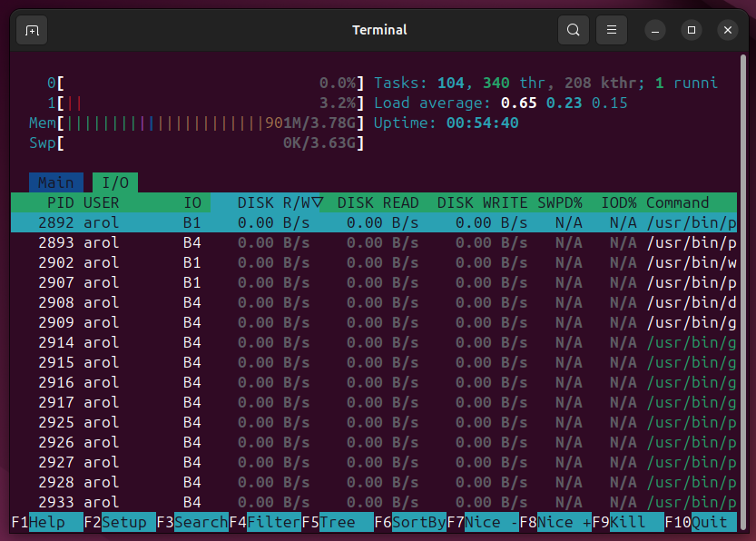This screenshot has width=756, height=541.
Task: Sort by the DISK READ column header
Action: tap(378, 202)
